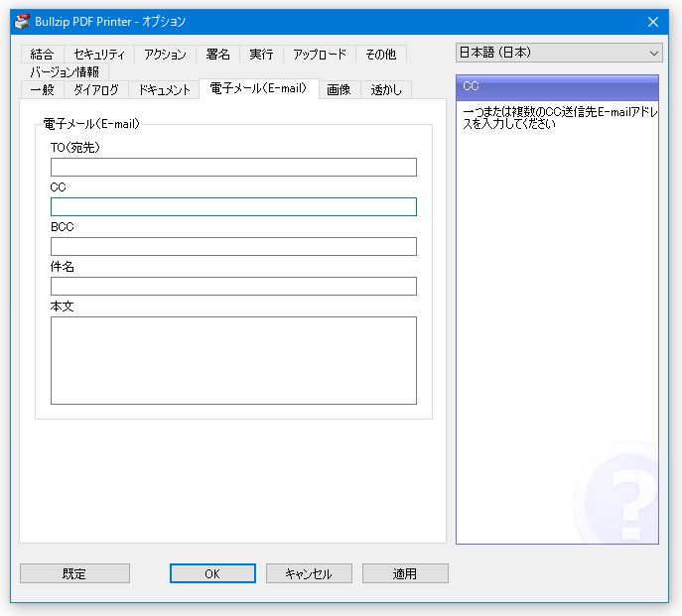Click the 件名 subject field
Screen dimensions: 682x616
[233, 286]
